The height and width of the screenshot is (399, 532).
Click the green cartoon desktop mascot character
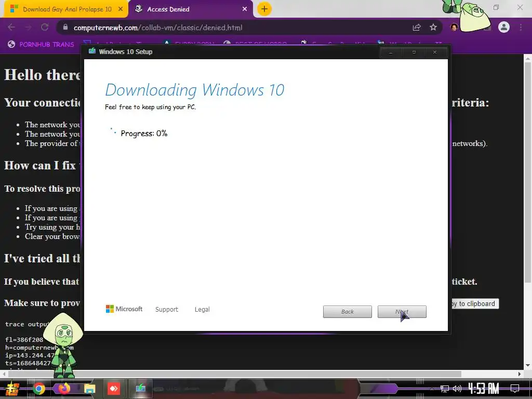(63, 344)
